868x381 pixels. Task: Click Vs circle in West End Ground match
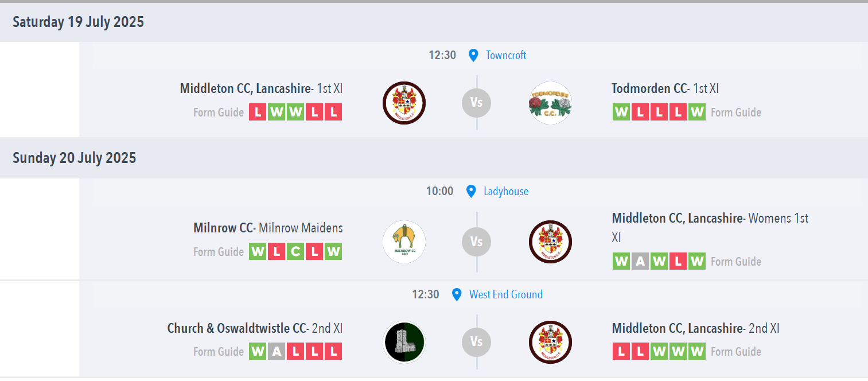(x=477, y=342)
